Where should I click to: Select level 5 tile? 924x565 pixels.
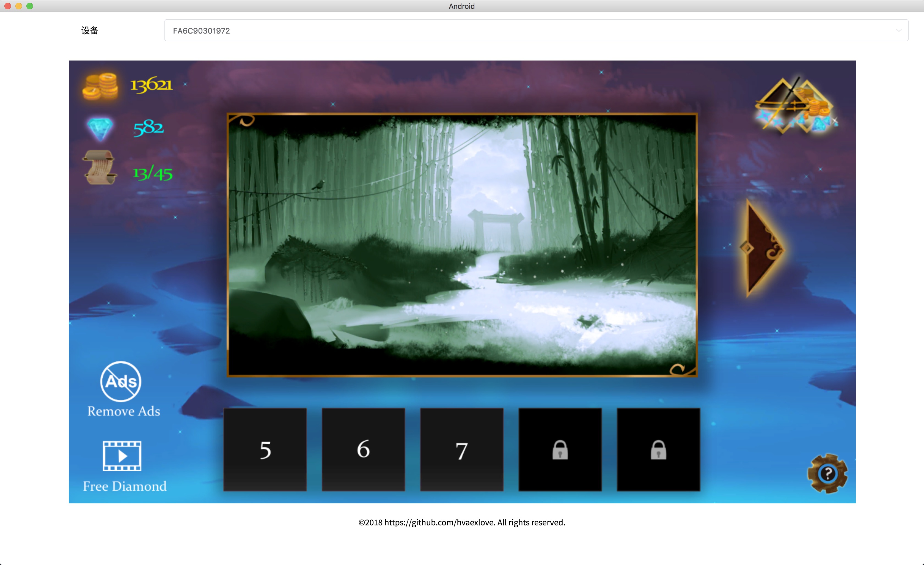click(265, 449)
